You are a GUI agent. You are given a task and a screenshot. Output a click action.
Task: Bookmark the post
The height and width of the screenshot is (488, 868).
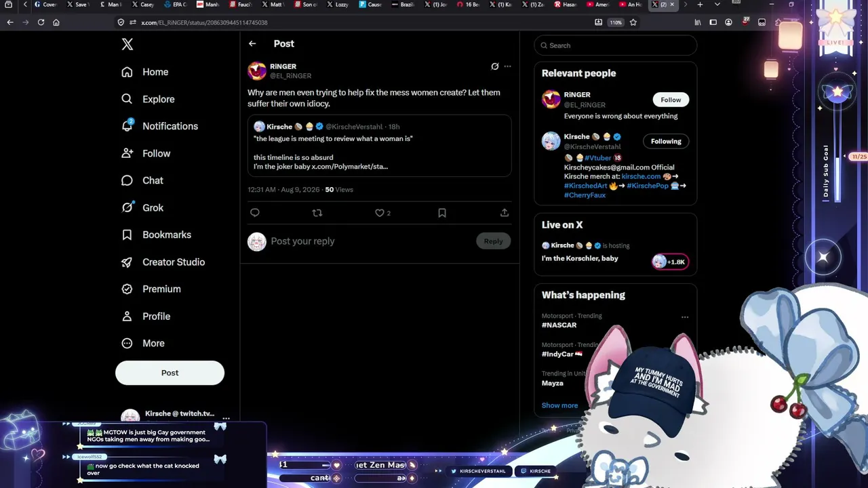442,213
